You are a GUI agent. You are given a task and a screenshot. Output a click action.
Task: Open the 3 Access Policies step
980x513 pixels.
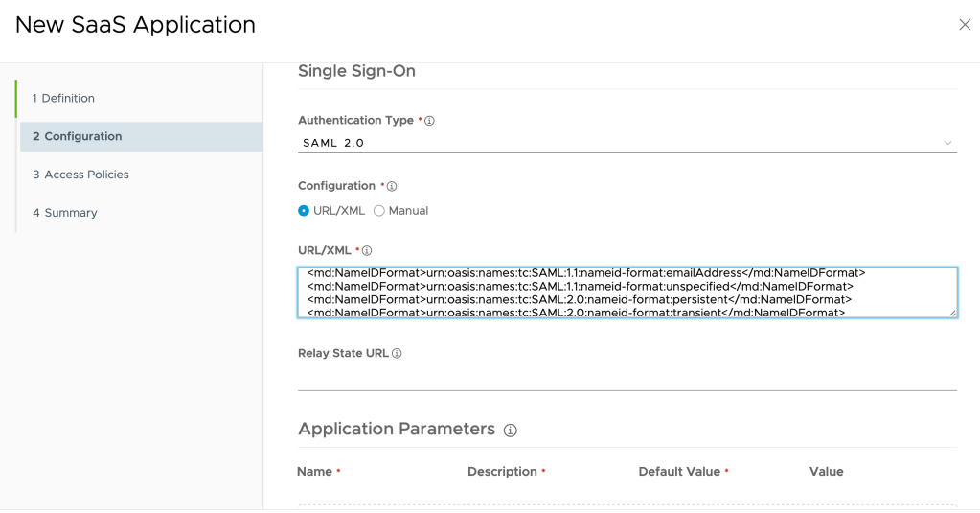click(80, 175)
